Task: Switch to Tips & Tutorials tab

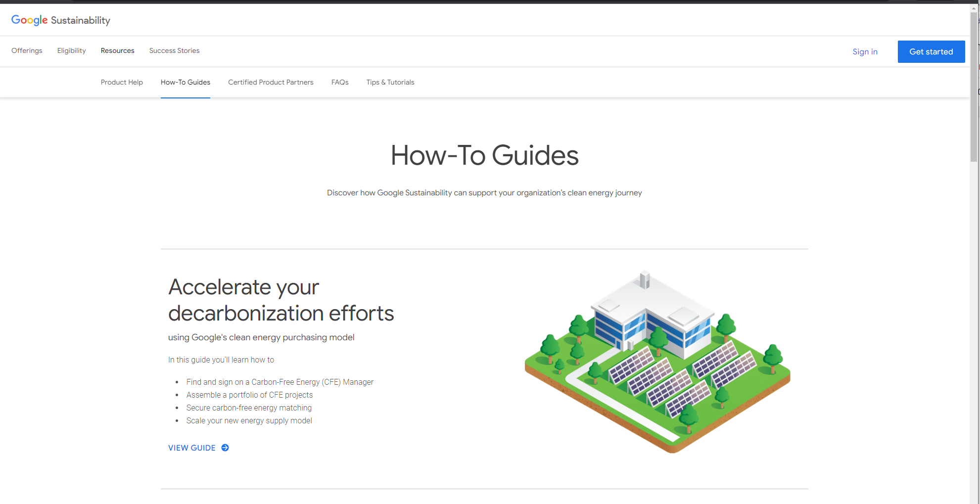Action: 390,82
